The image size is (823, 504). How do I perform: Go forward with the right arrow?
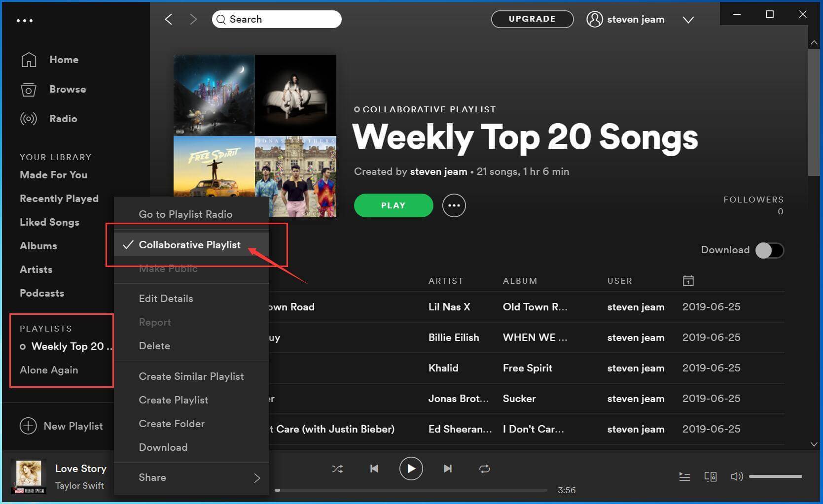pos(193,19)
